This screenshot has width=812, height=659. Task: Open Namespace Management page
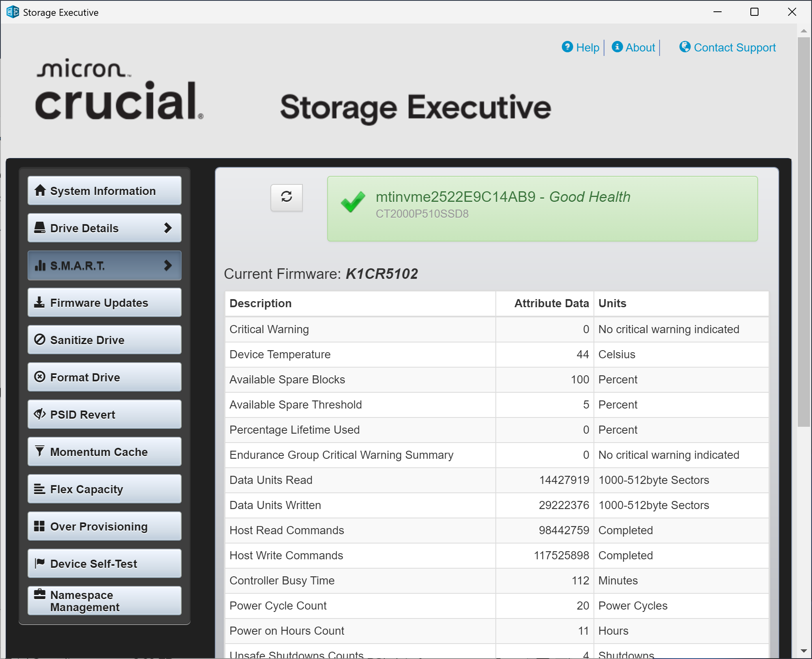104,601
